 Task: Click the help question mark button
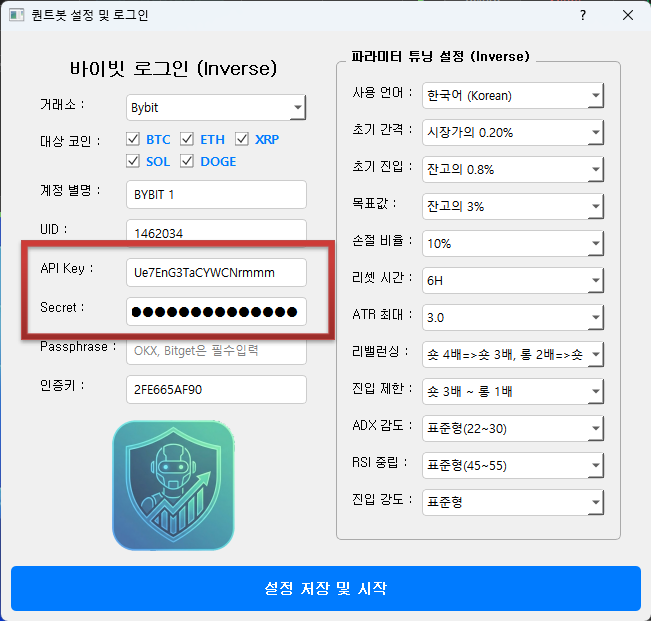[x=583, y=15]
